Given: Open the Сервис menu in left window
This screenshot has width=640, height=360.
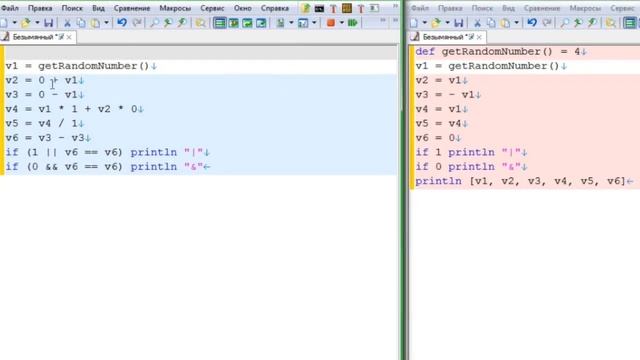Looking at the screenshot, I should coord(212,8).
